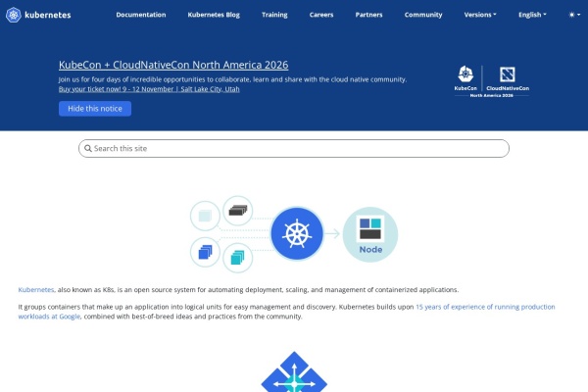Click the dark stacked containers icon
The image size is (588, 392).
(x=238, y=211)
